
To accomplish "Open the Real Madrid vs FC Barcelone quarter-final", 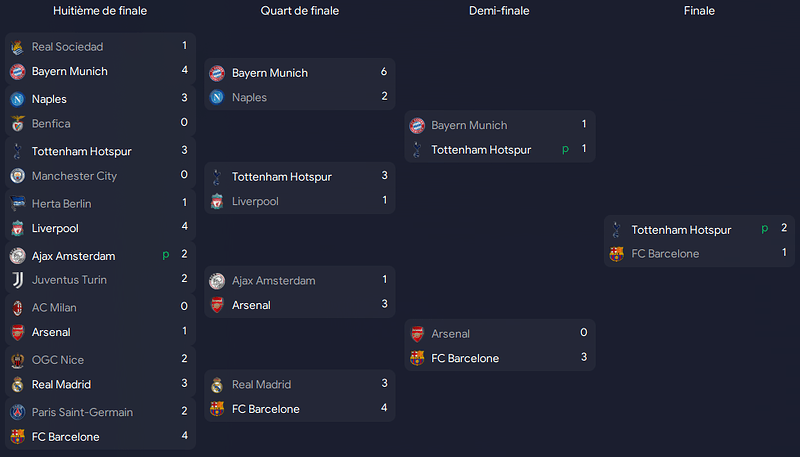I will (300, 396).
